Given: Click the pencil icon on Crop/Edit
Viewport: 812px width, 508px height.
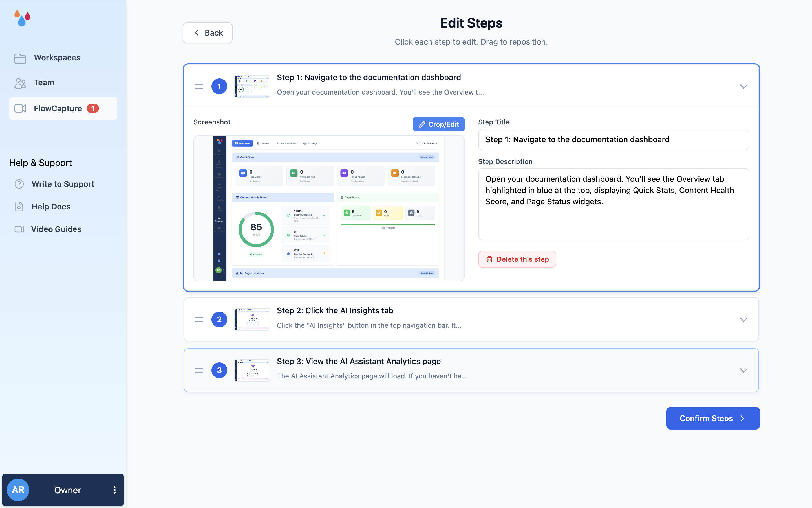Looking at the screenshot, I should (422, 124).
